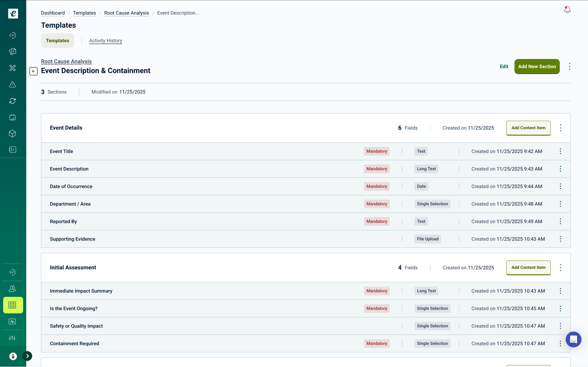Click the user avatar in sidebar
Viewport: 588px width, 367px height.
click(x=13, y=356)
